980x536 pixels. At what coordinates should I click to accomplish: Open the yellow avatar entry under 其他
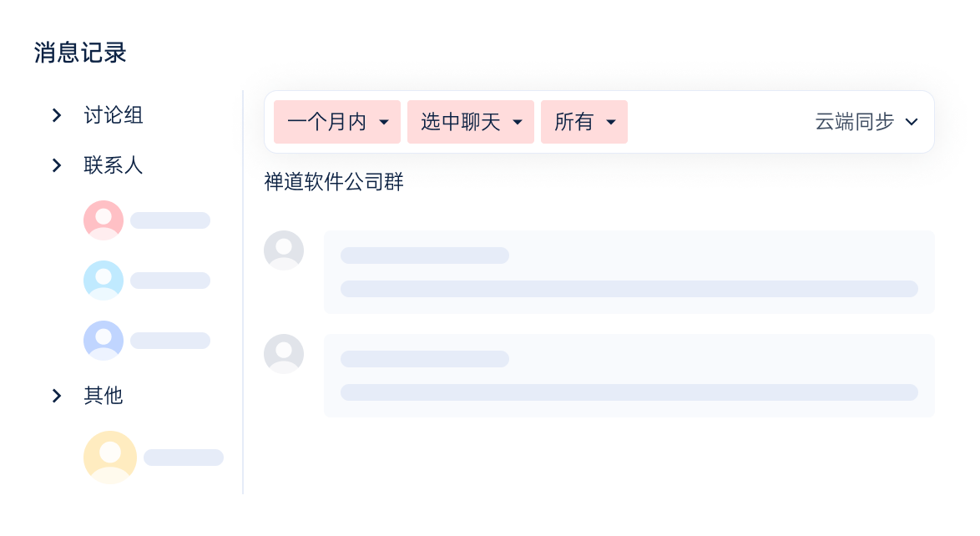tap(109, 457)
